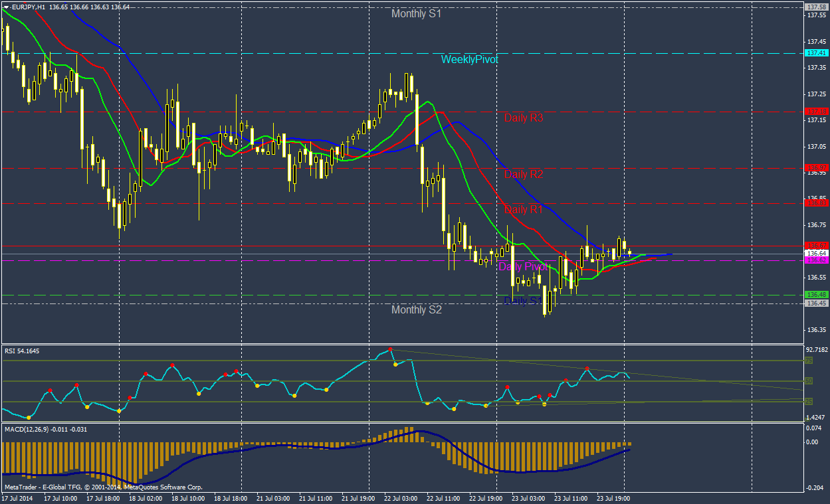Click the red 137.18 price tag

[x=815, y=111]
